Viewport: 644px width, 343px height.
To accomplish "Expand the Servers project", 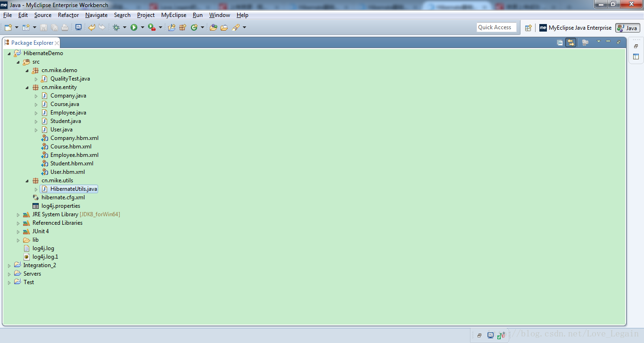I will pos(9,274).
